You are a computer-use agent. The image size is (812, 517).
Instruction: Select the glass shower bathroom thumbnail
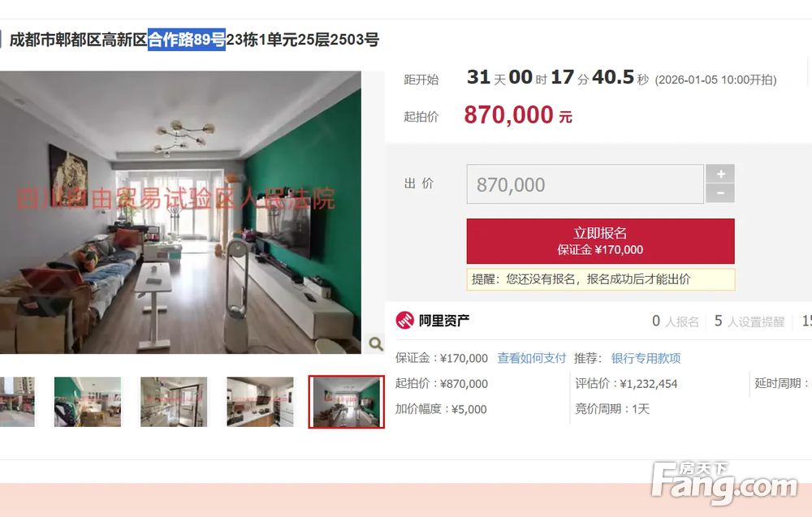pos(174,402)
